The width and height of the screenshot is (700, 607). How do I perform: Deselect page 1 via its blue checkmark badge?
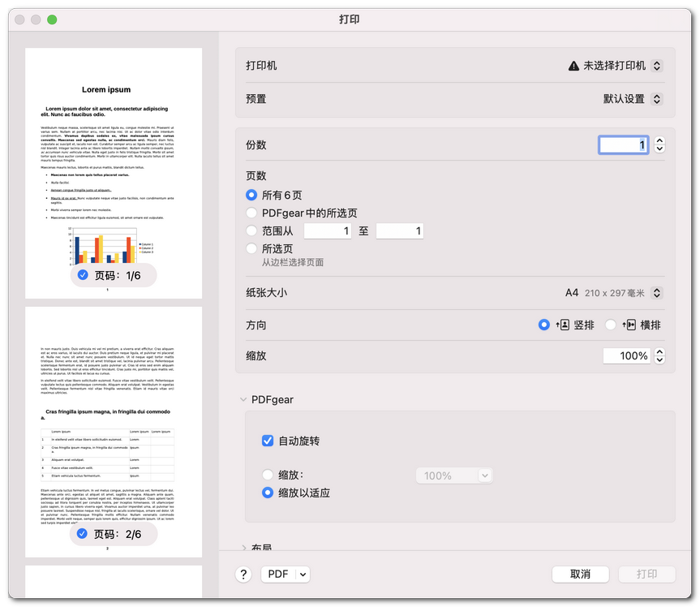[x=84, y=275]
